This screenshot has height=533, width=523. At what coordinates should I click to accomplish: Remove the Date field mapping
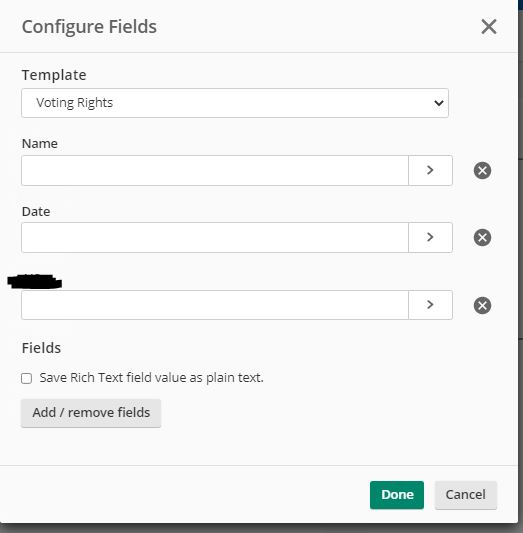[482, 237]
